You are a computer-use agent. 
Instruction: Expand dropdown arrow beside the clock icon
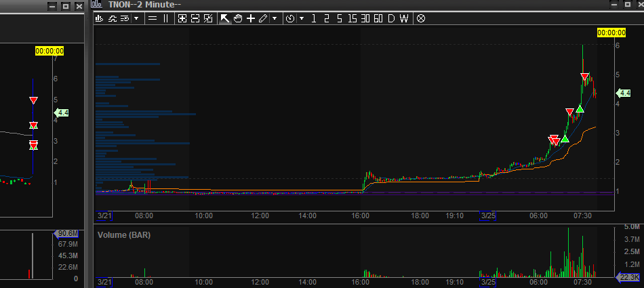[x=302, y=18]
